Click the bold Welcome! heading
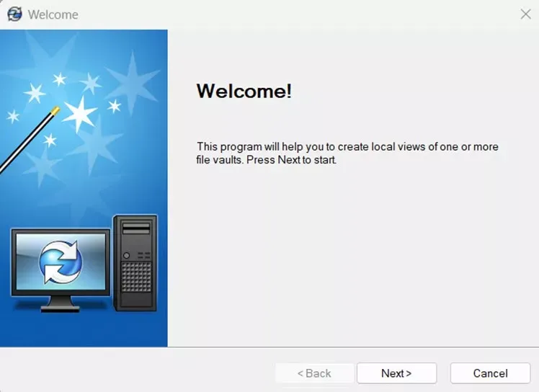 (x=244, y=91)
